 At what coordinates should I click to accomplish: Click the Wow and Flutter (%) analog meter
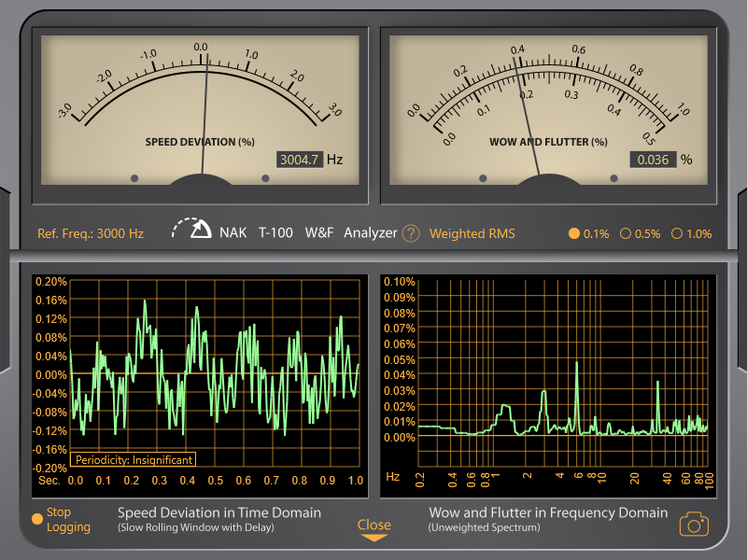(548, 110)
